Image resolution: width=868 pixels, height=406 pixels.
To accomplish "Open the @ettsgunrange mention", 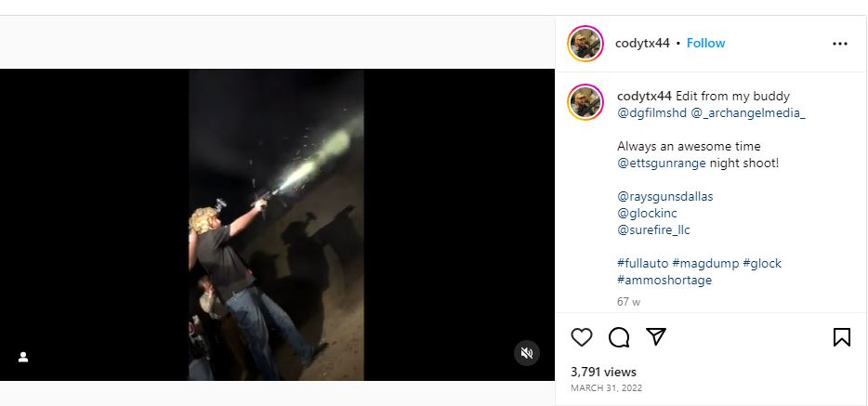I will pyautogui.click(x=662, y=164).
